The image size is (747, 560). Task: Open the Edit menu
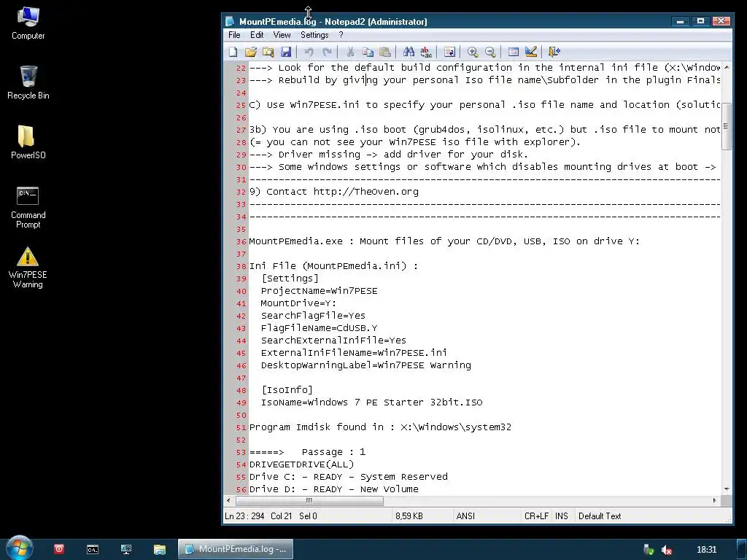pos(257,35)
